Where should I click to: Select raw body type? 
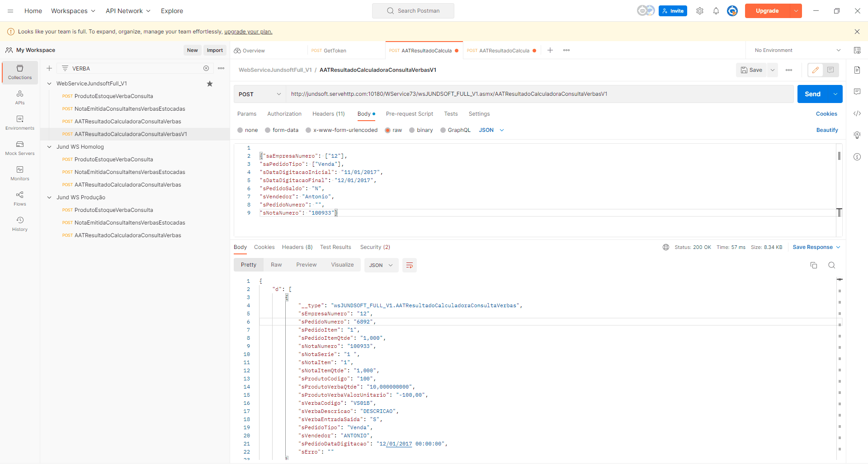coord(393,130)
